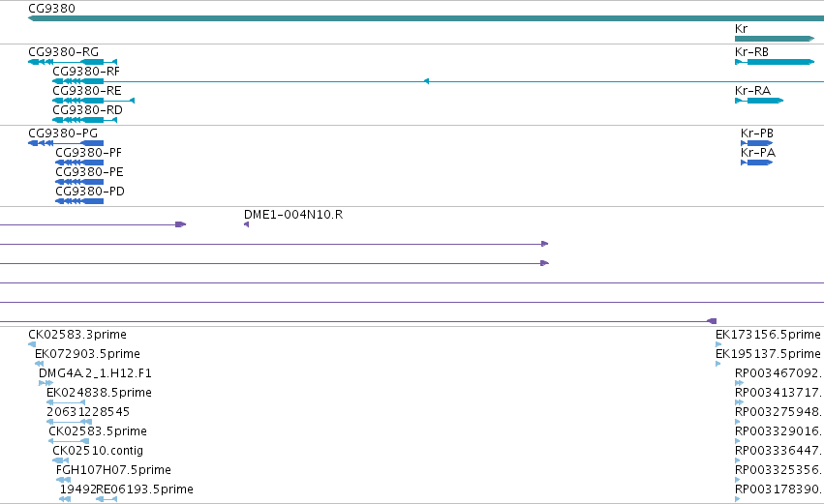Click the CG9380-PF protein glyph
Viewport: 824px width, 504px height.
pos(79,163)
